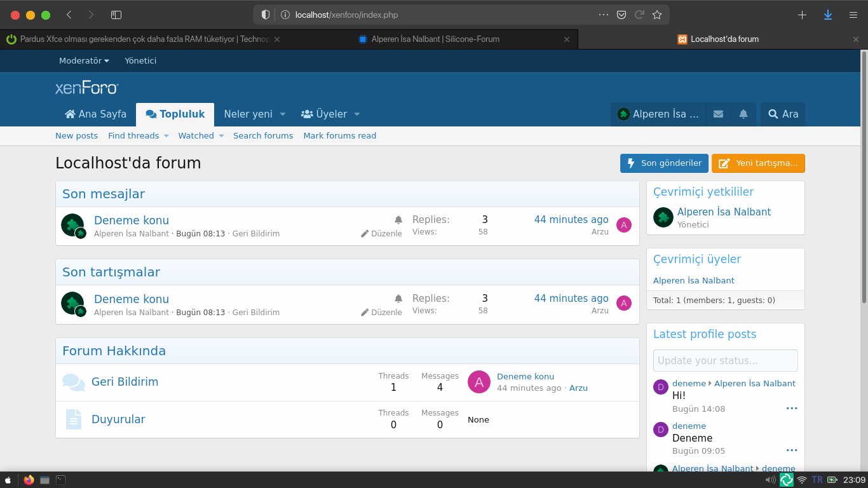Open Latest profile posts heading
This screenshot has height=488, width=868.
[x=705, y=334]
